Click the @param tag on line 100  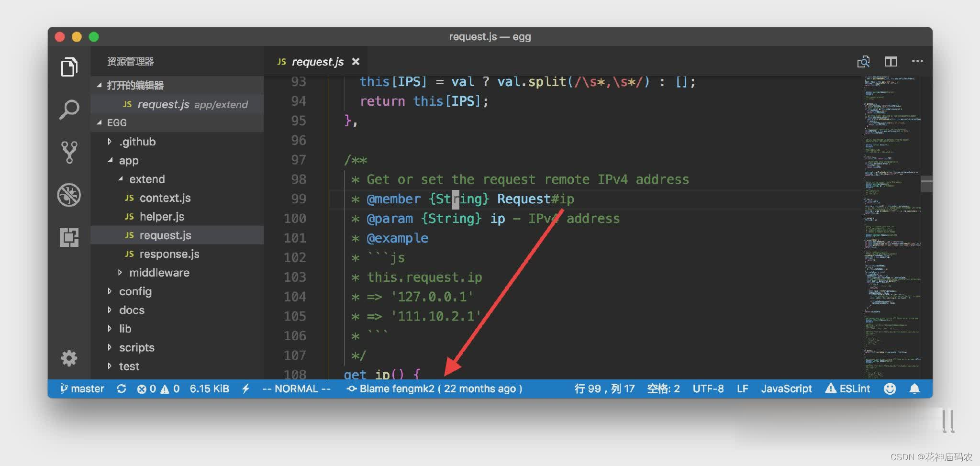point(390,218)
